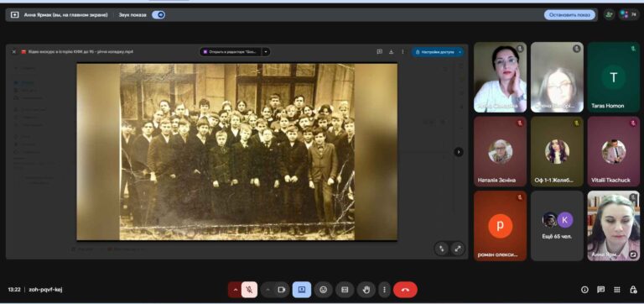The width and height of the screenshot is (644, 304).
Task: Click the muted mic icon on Vitalii Tkachuck tile
Action: point(633,123)
